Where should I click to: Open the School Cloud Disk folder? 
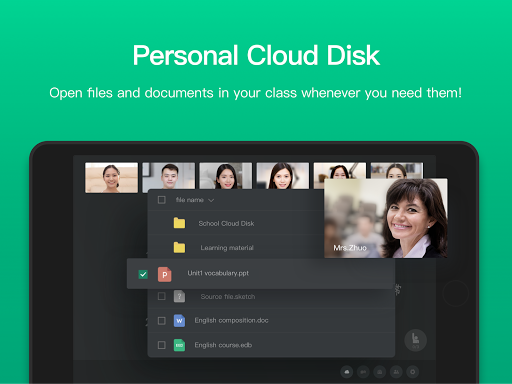[235, 223]
